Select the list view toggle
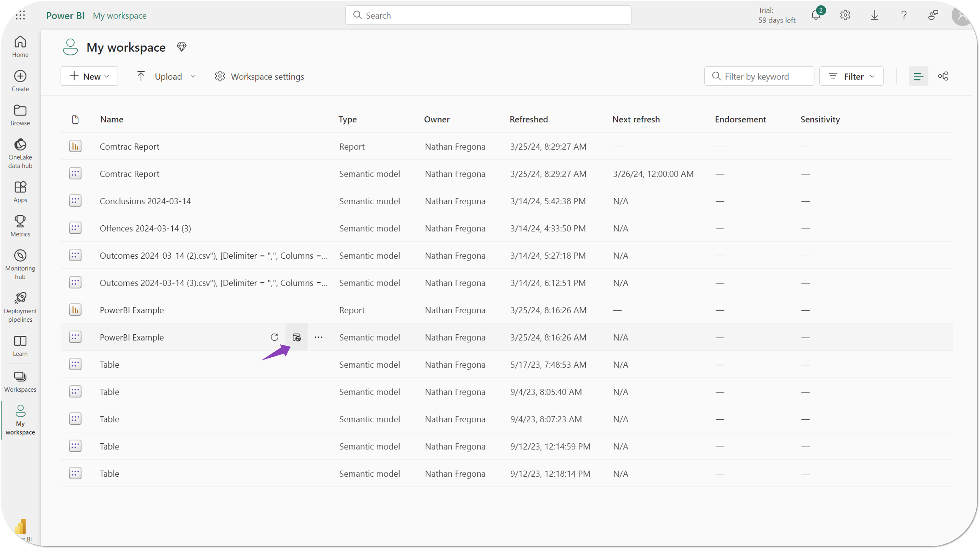Image resolution: width=980 pixels, height=549 pixels. pyautogui.click(x=918, y=76)
